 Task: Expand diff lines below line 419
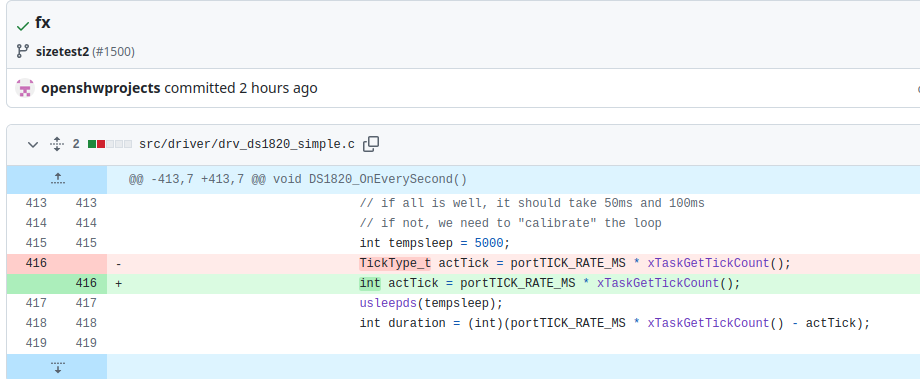point(57,368)
